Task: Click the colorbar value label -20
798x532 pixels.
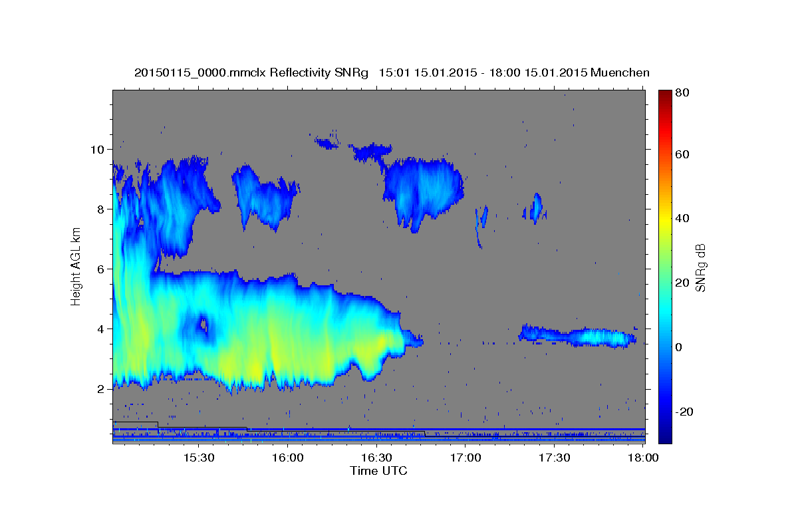Action: tap(683, 412)
